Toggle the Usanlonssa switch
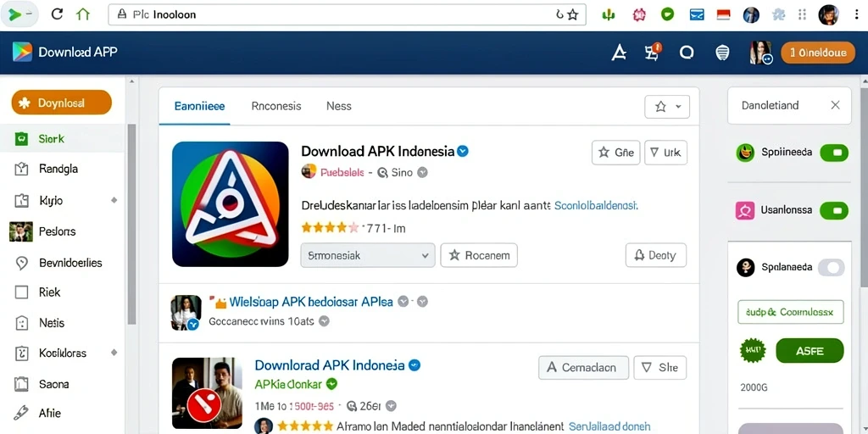Screen dimensions: 868x434 834,210
